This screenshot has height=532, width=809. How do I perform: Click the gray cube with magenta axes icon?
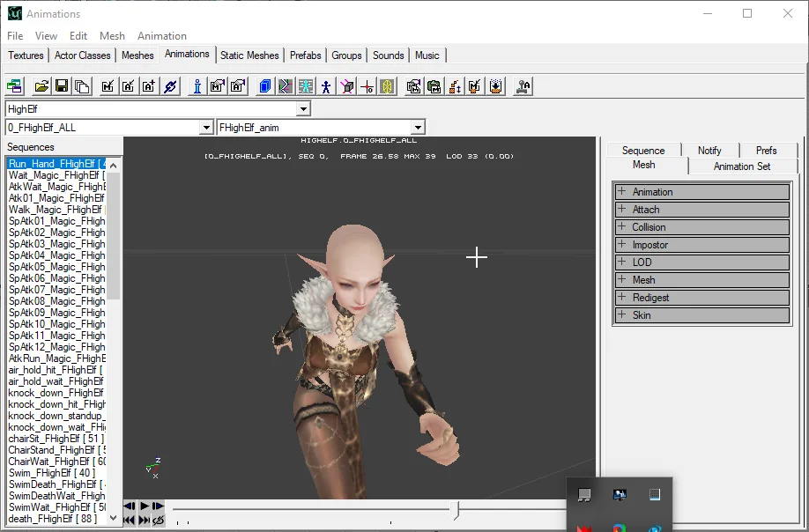click(x=346, y=86)
